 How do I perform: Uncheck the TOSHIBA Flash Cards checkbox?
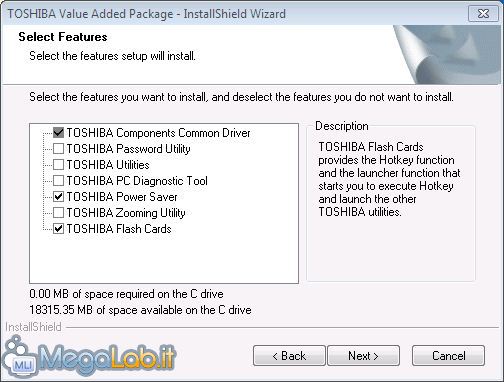[58, 229]
